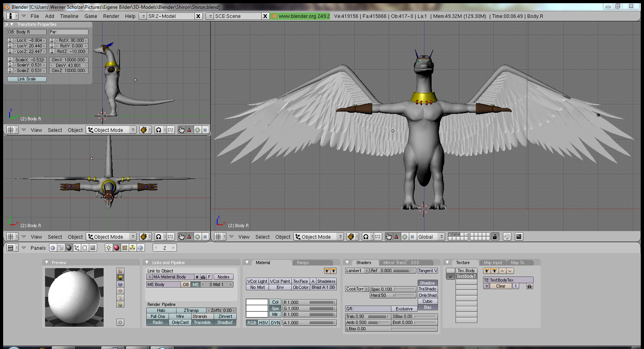
Task: Collapse the Transform Properties panel triangle
Action: (x=12, y=24)
